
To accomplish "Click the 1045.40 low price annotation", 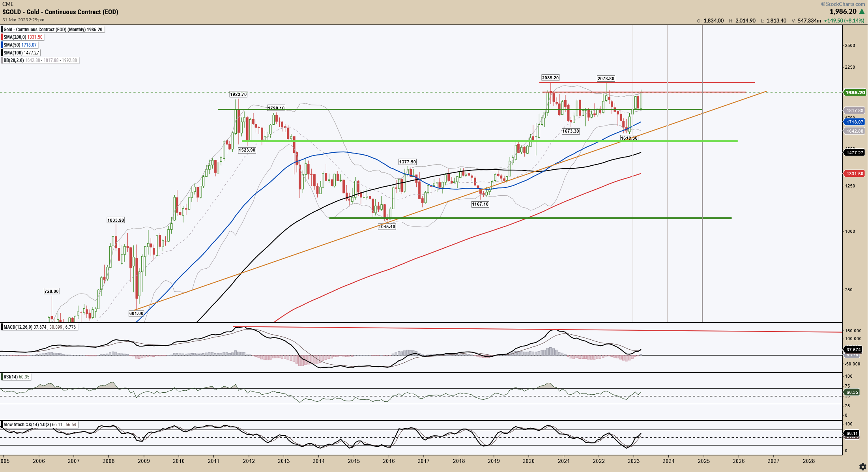I will (x=387, y=227).
